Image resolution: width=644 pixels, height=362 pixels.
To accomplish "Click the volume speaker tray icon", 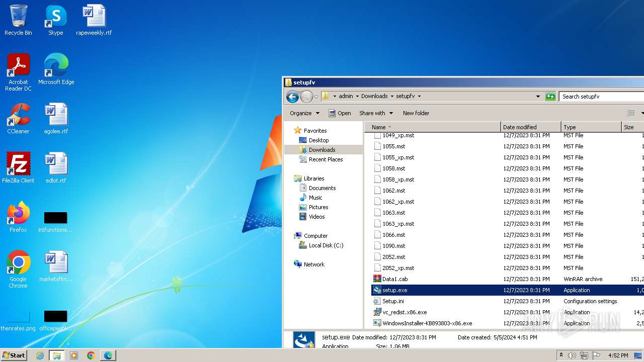I will (572, 355).
